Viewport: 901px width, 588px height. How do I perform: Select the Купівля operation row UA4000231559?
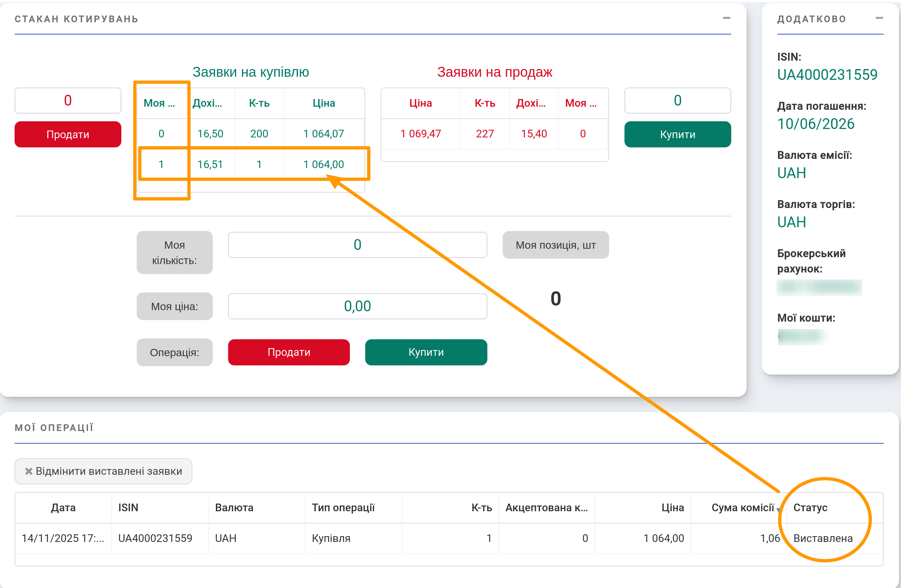tap(331, 538)
